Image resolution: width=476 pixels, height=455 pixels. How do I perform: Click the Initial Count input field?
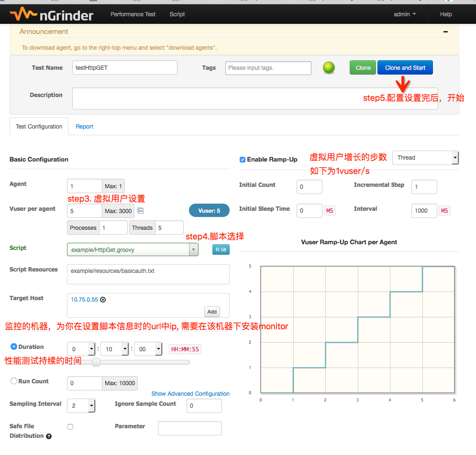[310, 187]
